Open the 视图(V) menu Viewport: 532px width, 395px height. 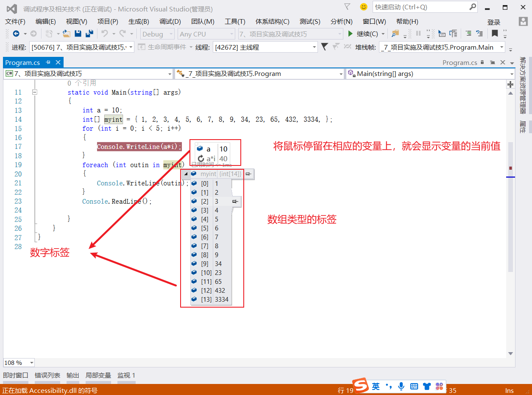[76, 22]
